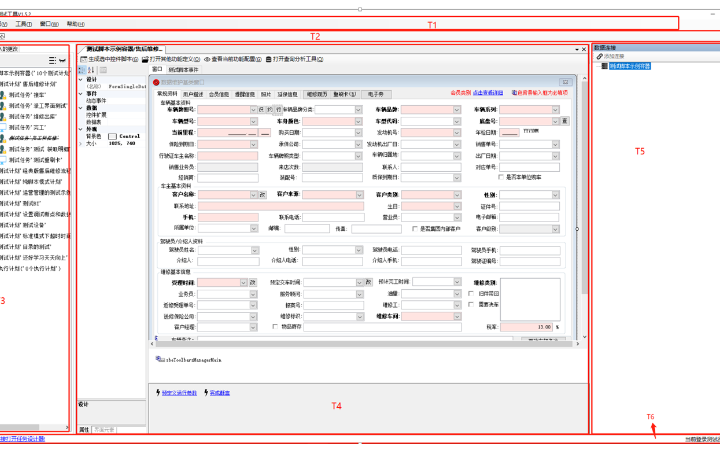Select the 属性 tab at bottom of property panel

click(x=84, y=430)
